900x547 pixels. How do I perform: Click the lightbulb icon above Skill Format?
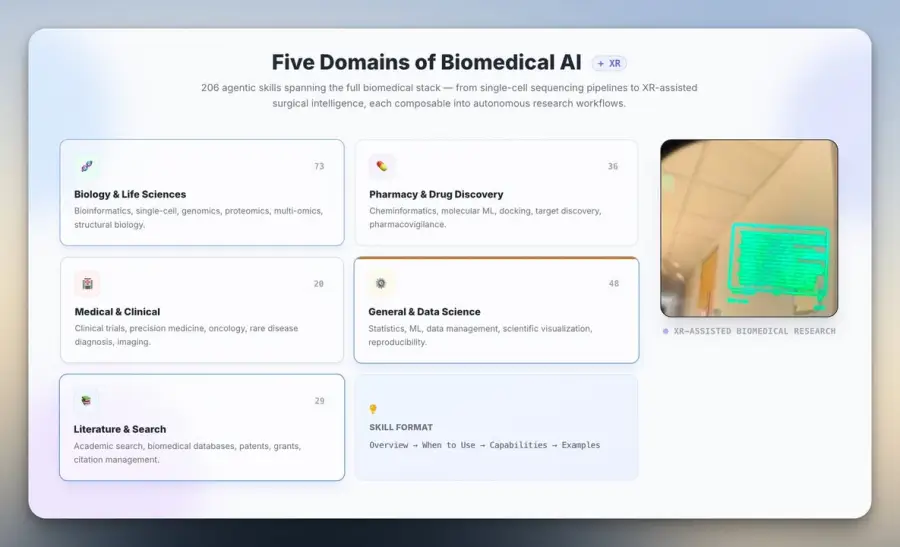(x=373, y=409)
